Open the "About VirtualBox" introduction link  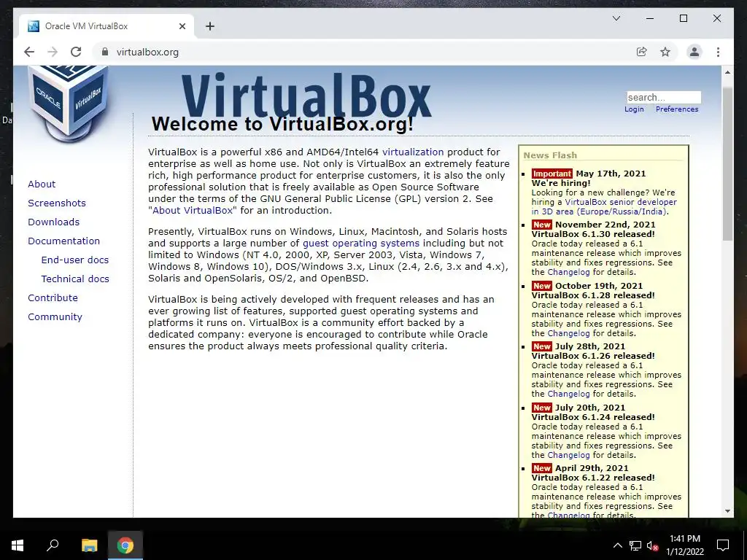point(193,211)
